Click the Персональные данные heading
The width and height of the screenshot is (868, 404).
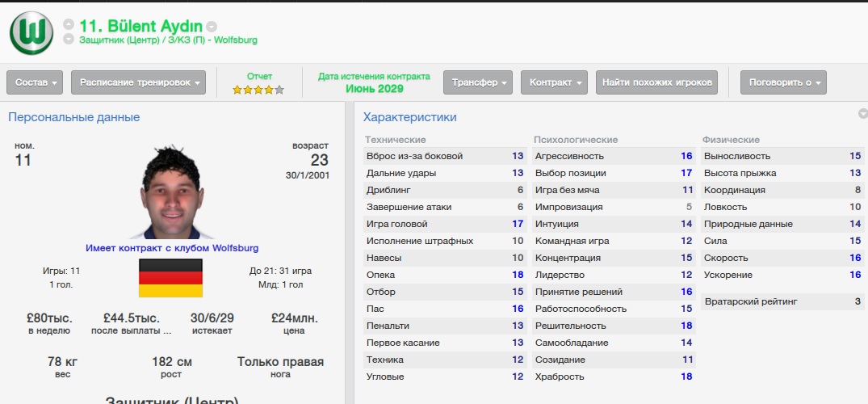tap(74, 117)
